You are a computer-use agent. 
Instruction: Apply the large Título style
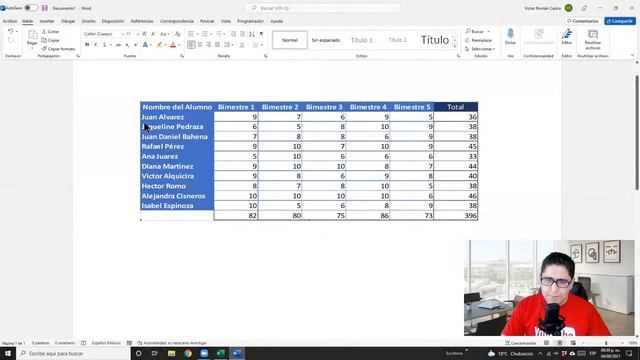click(x=434, y=40)
